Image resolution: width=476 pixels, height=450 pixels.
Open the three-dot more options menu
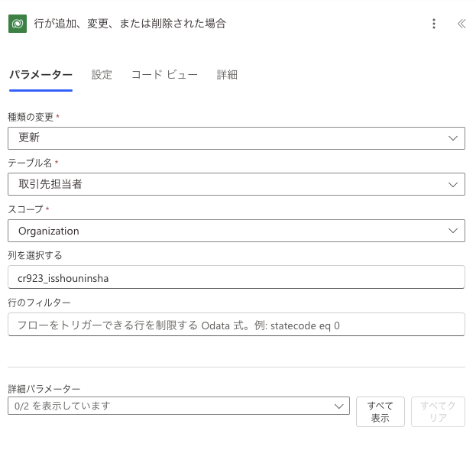(434, 24)
